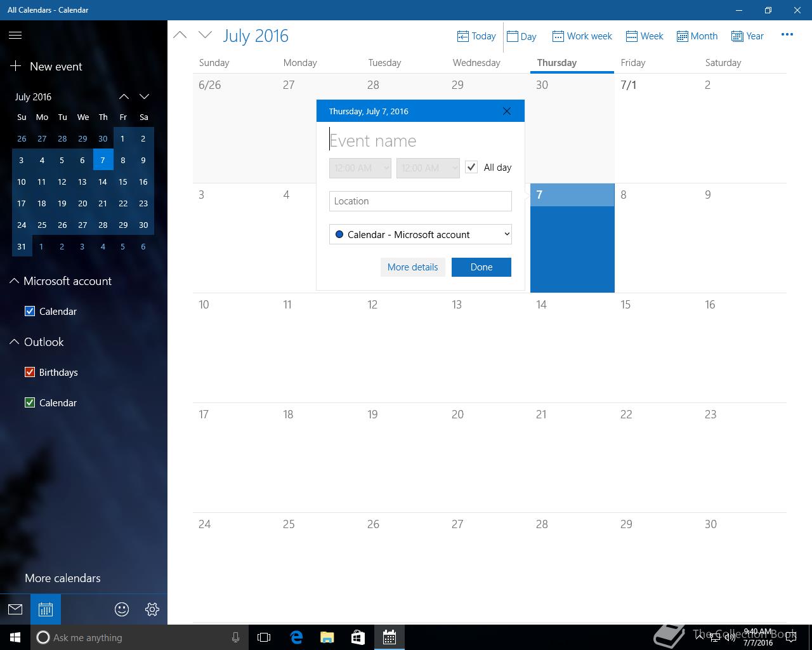Viewport: 812px width, 650px height.
Task: Toggle Microsoft account Calendar checkbox
Action: pyautogui.click(x=29, y=311)
